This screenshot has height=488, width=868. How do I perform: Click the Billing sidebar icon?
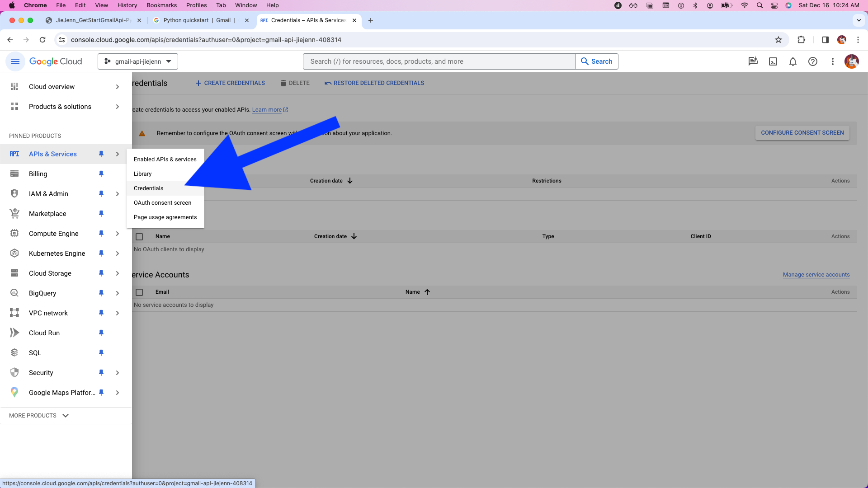click(x=14, y=174)
